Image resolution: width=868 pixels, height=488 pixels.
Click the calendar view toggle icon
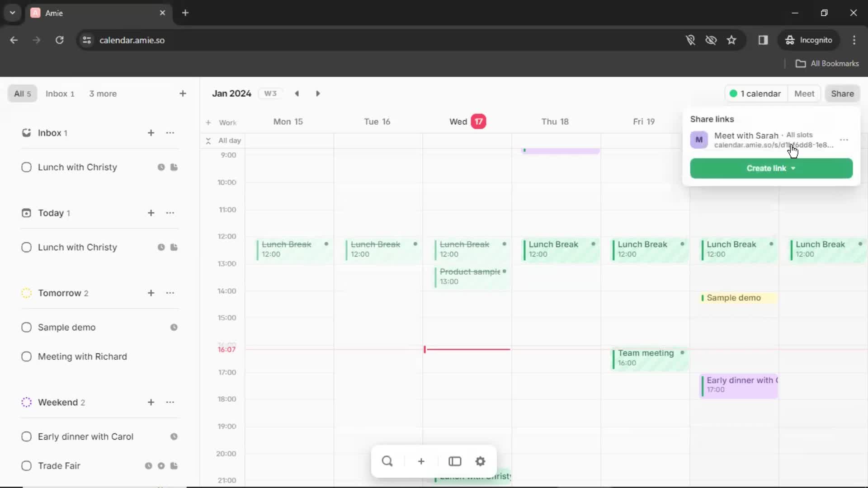[454, 461]
